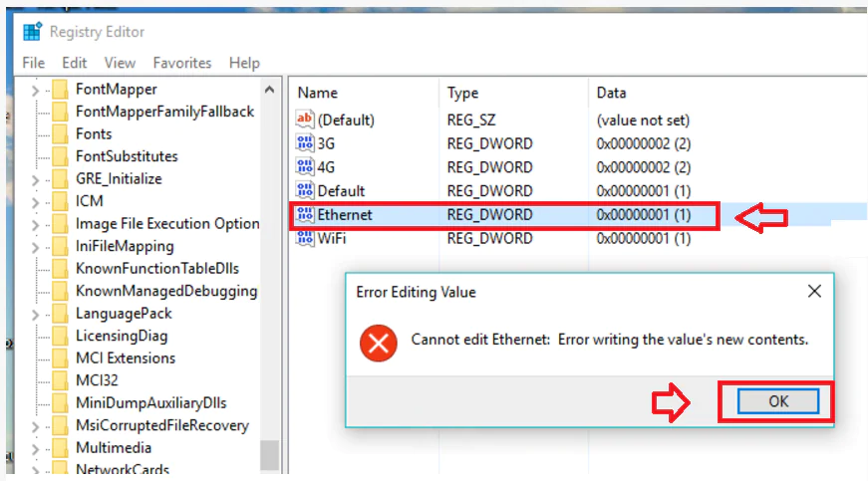Click the KnownFunctionTableDlls folder icon

(x=60, y=269)
